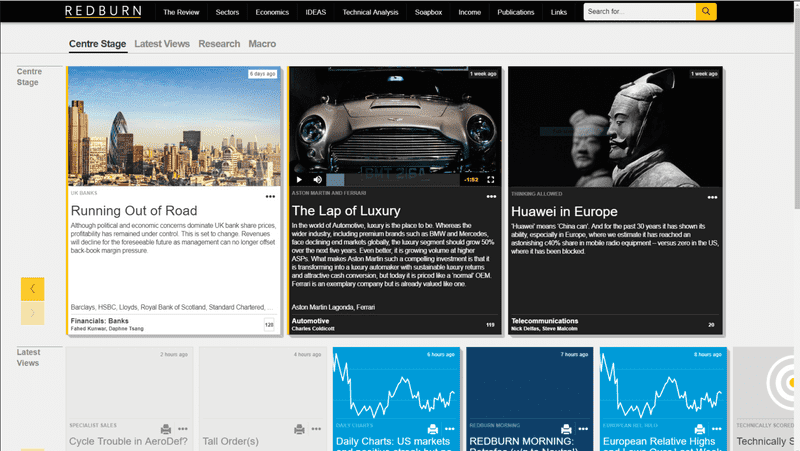The width and height of the screenshot is (800, 451).
Task: Print the Cycle Trouble in AeroDef article
Action: pyautogui.click(x=165, y=429)
